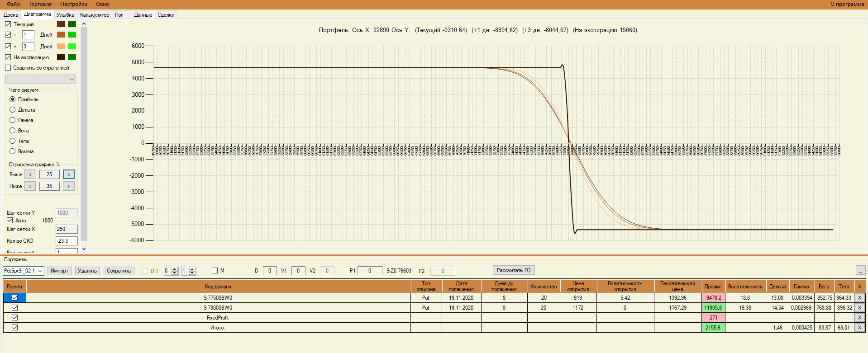Uncheck Расчет for Si77500BW0 row
The image size is (868, 353).
click(15, 298)
